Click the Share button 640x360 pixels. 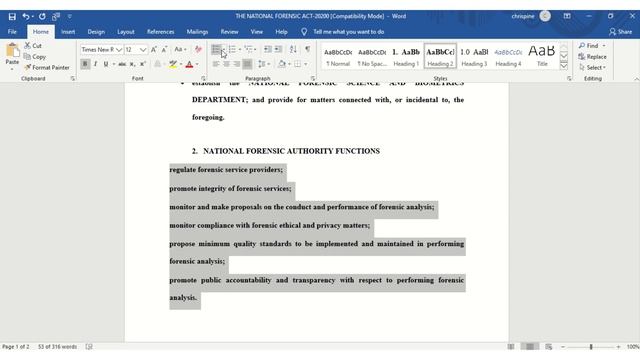pos(620,32)
